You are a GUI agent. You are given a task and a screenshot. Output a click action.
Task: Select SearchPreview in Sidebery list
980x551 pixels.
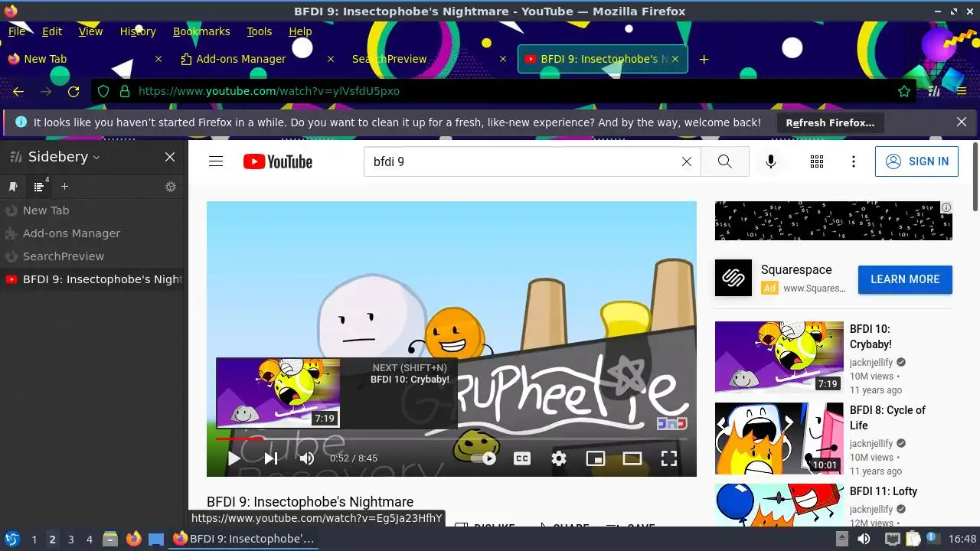click(x=93, y=256)
